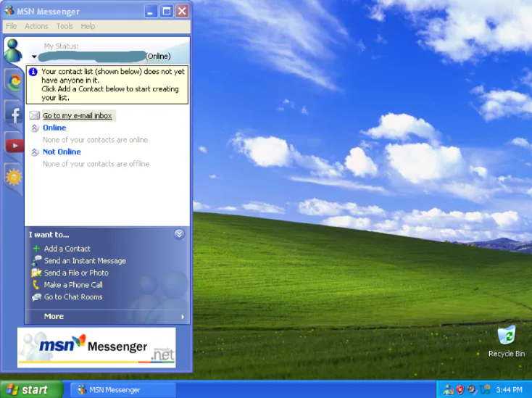The height and width of the screenshot is (398, 532).
Task: Click the Make a Phone Call icon
Action: coord(36,285)
